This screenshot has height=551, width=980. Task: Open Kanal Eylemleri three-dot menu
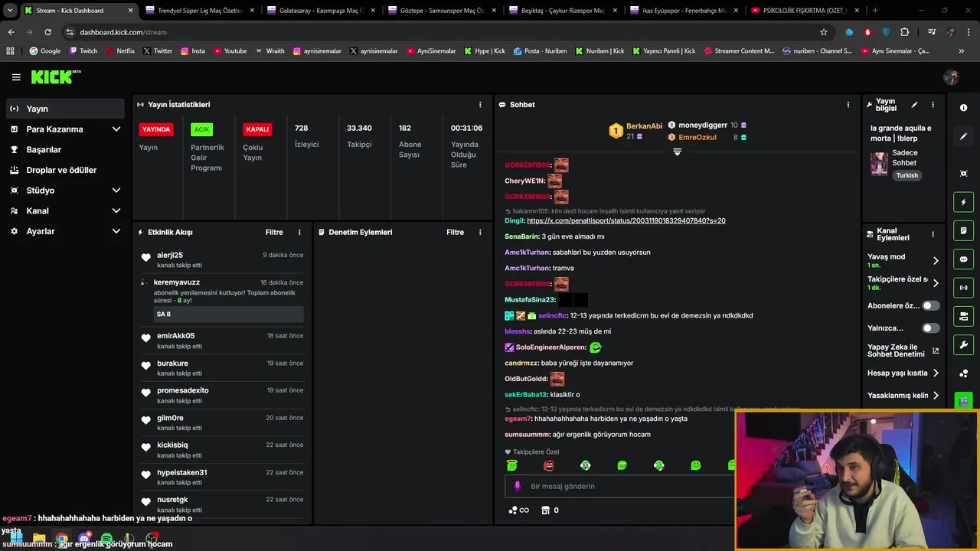(933, 234)
